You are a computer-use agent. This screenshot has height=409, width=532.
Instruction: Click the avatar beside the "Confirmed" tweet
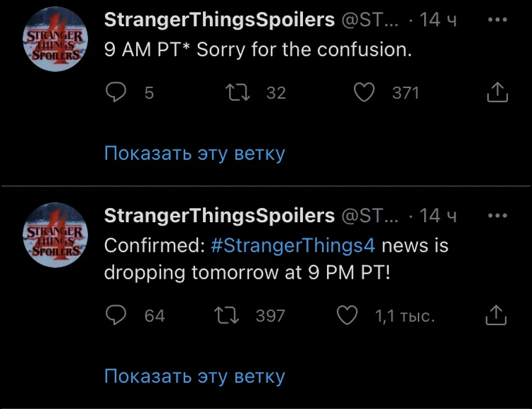(x=54, y=236)
